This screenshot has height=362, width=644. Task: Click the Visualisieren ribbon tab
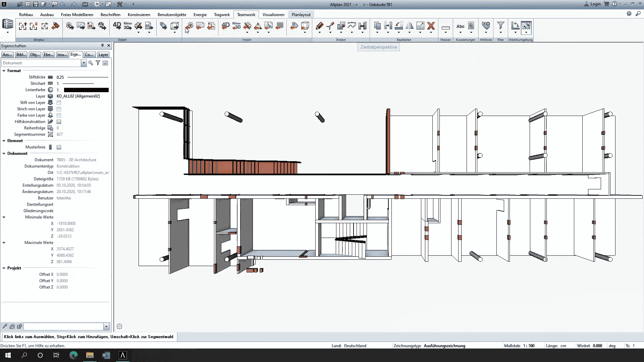[273, 15]
